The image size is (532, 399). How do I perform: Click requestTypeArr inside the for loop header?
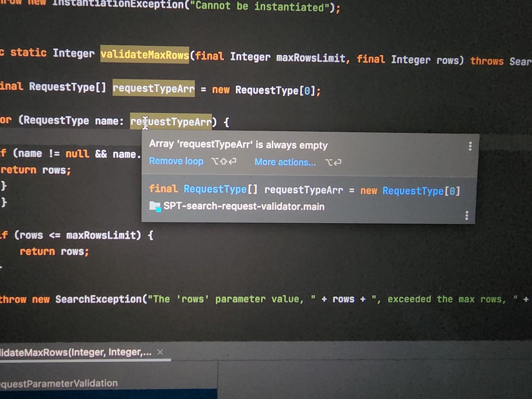click(171, 121)
